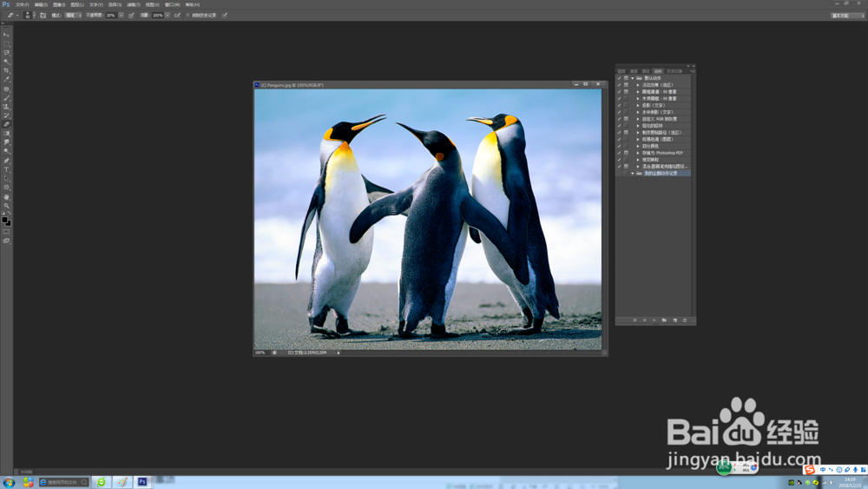Open the 滤镜(T) menu
The image size is (868, 489).
(x=134, y=4)
